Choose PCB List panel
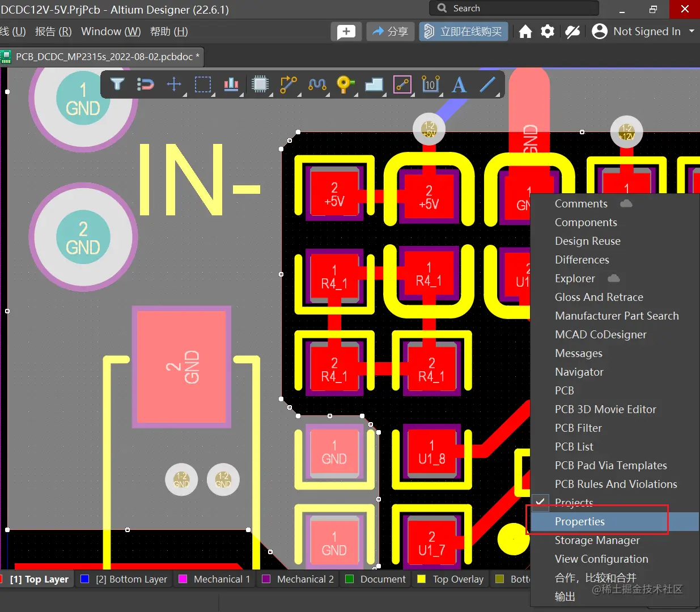 click(615, 447)
